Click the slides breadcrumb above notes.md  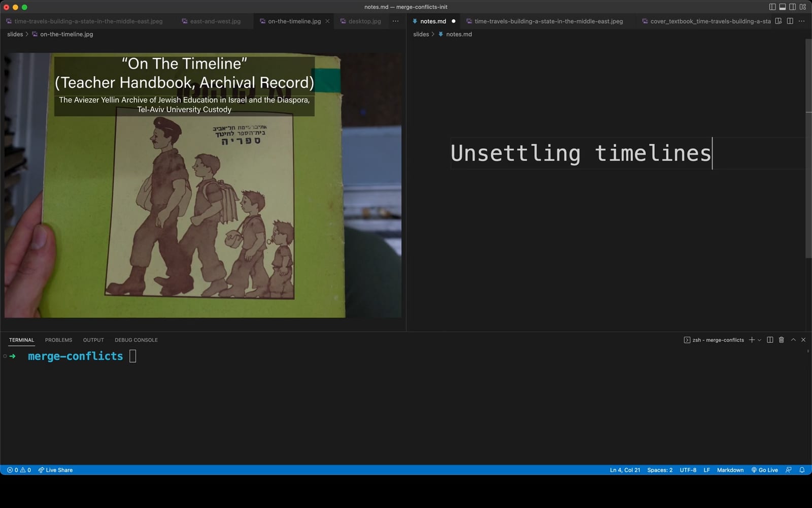421,34
